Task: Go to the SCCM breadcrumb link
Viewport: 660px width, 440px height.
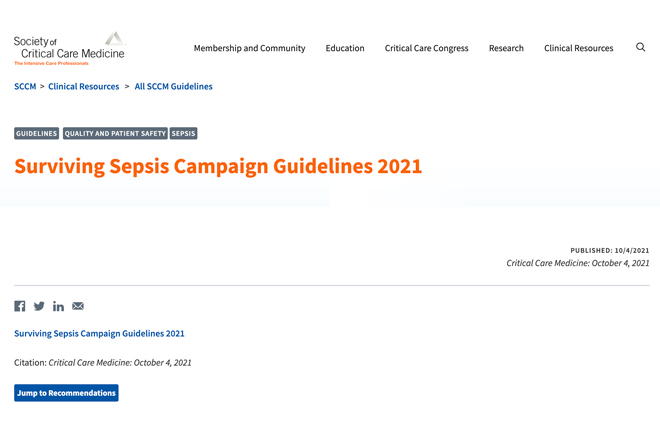Action: click(25, 86)
